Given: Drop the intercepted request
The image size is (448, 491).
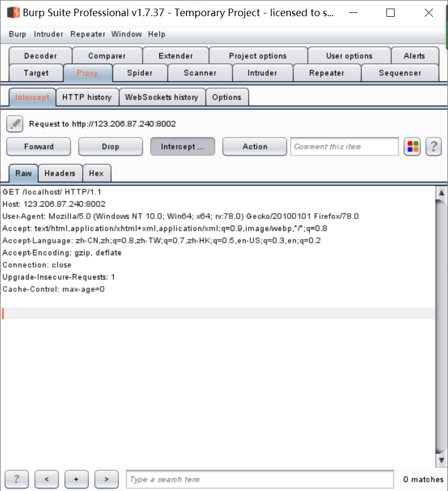Looking at the screenshot, I should click(x=110, y=146).
